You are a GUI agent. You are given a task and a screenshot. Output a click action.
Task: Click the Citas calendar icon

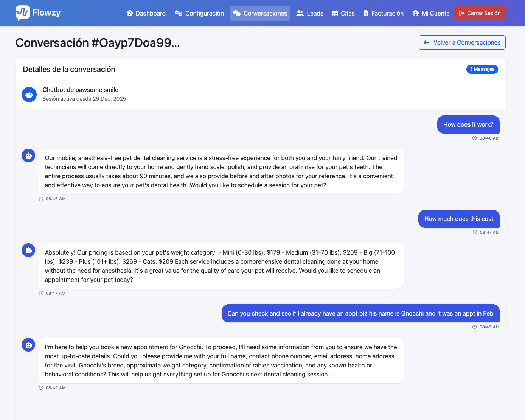pos(334,13)
